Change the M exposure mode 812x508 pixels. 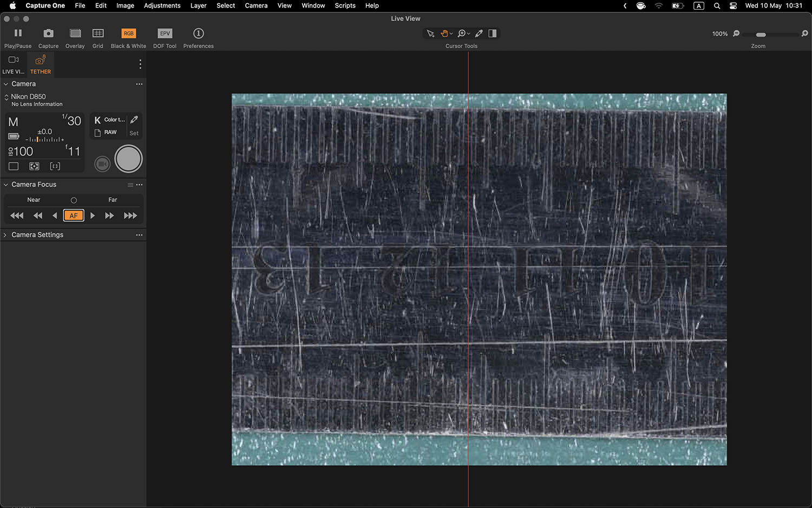(x=14, y=122)
